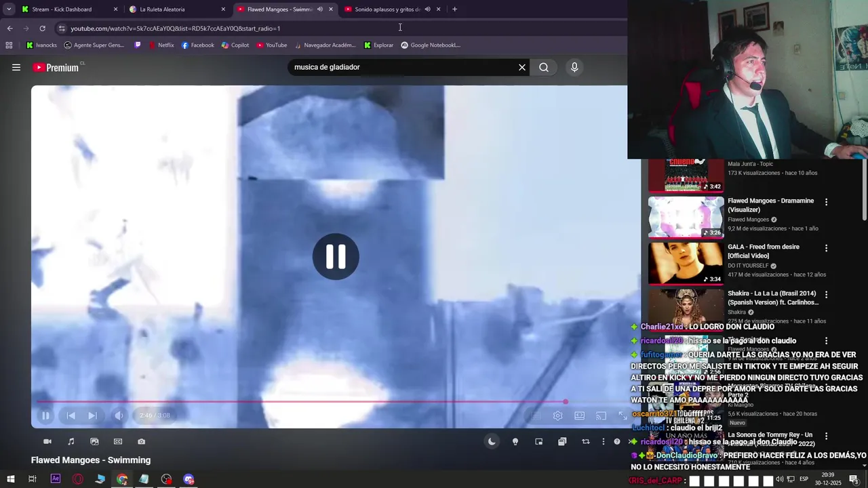
Task: Enter fullscreen from the player controls
Action: [623, 415]
